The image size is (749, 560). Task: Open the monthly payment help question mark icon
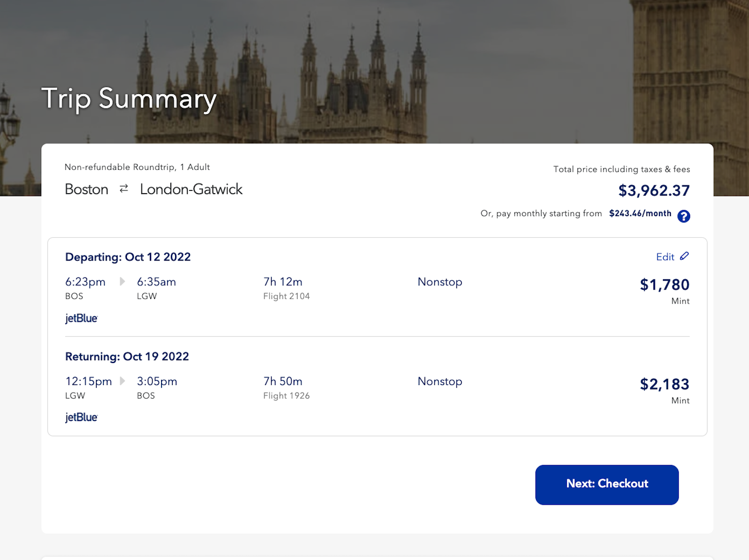[x=684, y=216]
